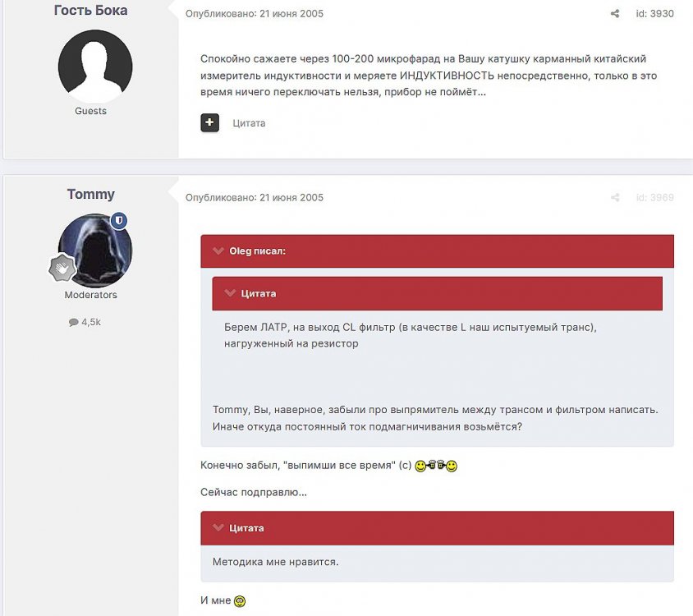Collapse the lower 'Цитата' quote block
The width and height of the screenshot is (693, 616).
tap(218, 527)
